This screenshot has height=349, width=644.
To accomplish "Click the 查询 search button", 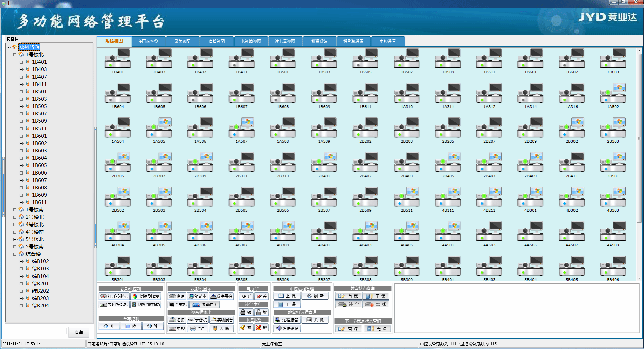I will [79, 332].
